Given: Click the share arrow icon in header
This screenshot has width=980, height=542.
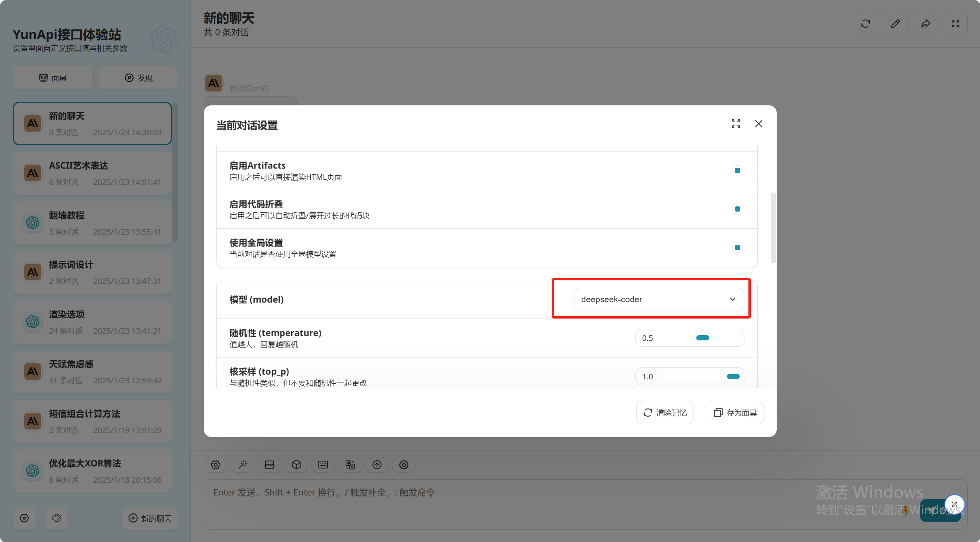Looking at the screenshot, I should 925,24.
